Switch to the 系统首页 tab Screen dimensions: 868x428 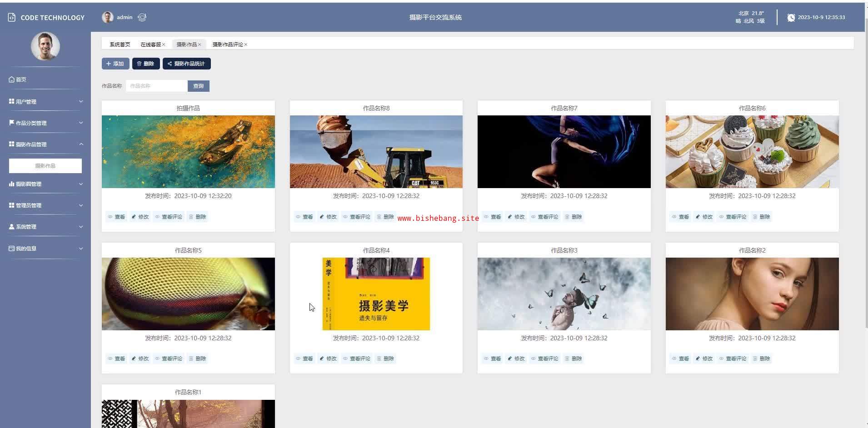(x=120, y=45)
